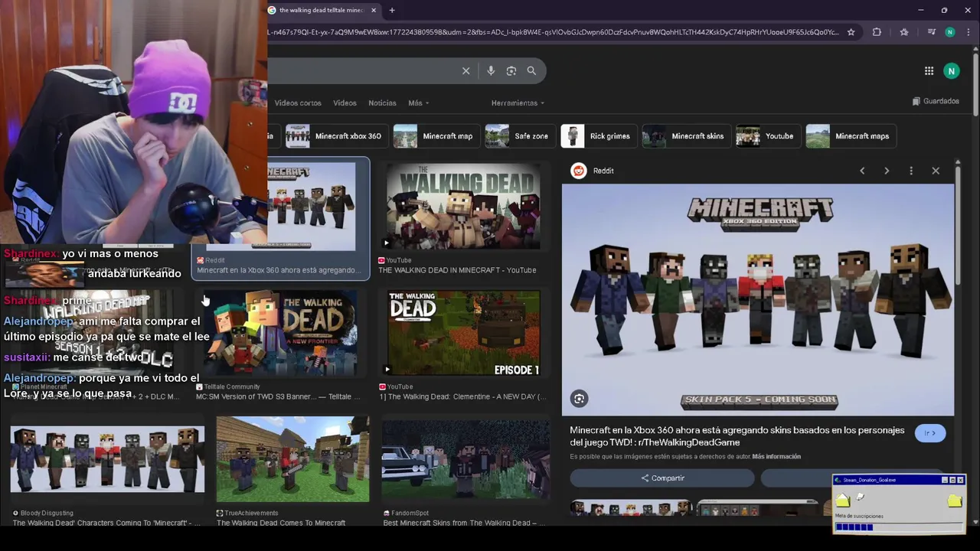Open the bookmarks list star icon in toolbar
The width and height of the screenshot is (980, 551).
[x=904, y=32]
